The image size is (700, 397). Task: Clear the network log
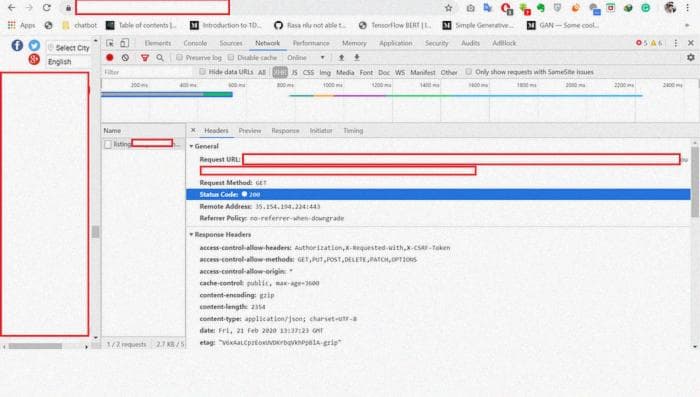click(x=125, y=58)
